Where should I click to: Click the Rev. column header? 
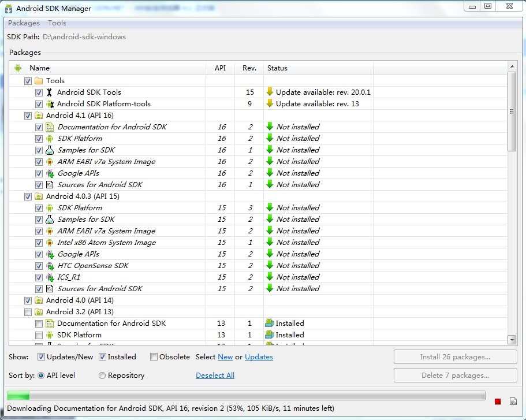coord(249,68)
